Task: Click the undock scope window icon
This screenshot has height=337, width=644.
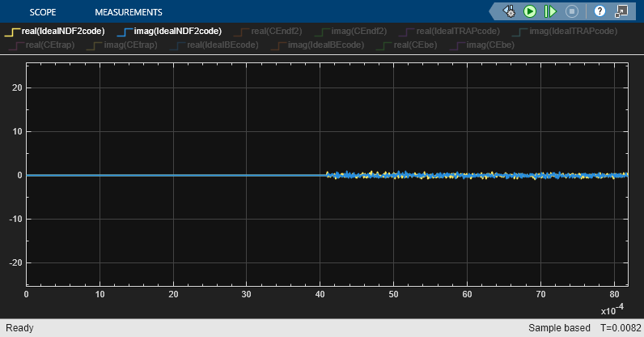Action: (x=621, y=11)
